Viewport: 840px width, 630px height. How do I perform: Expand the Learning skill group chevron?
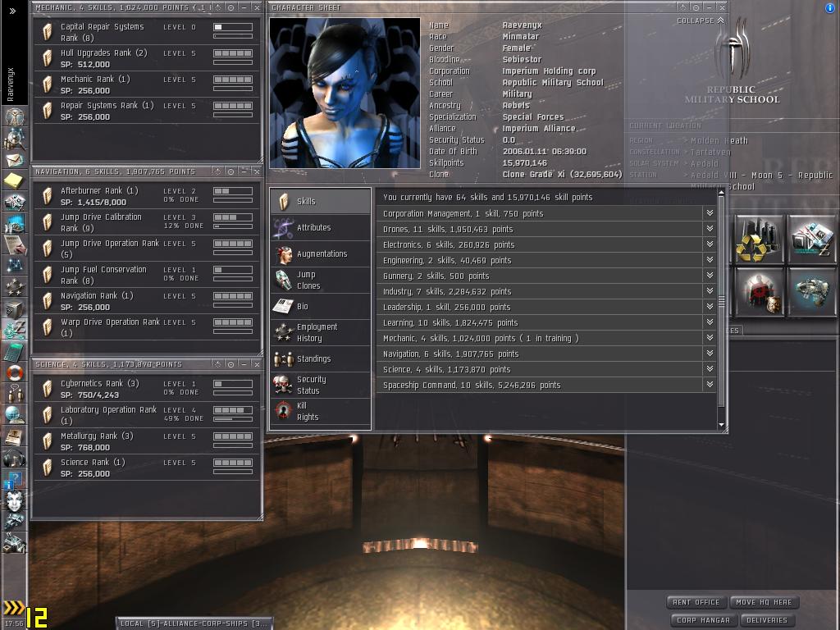pyautogui.click(x=710, y=322)
